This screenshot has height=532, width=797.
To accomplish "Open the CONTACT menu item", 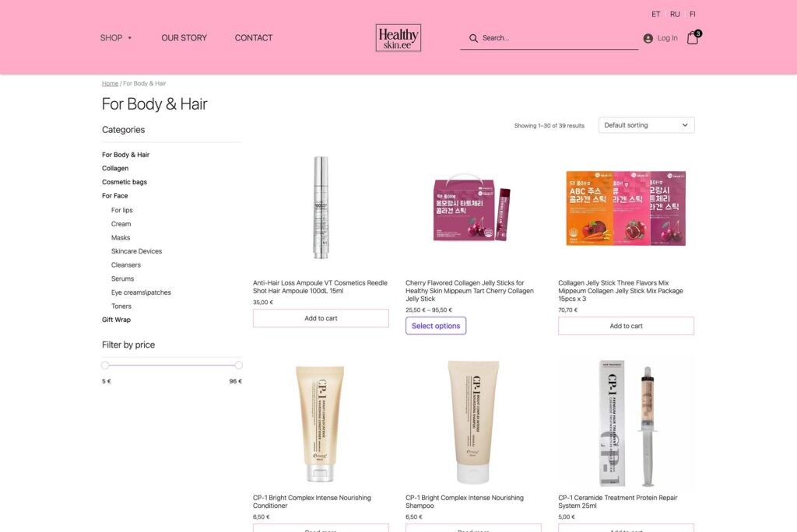I will click(254, 37).
